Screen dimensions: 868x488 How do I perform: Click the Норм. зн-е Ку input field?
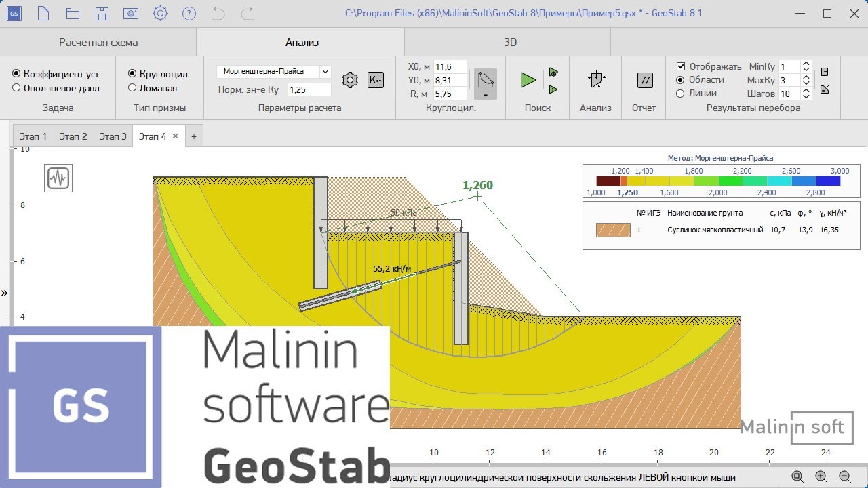(x=309, y=89)
